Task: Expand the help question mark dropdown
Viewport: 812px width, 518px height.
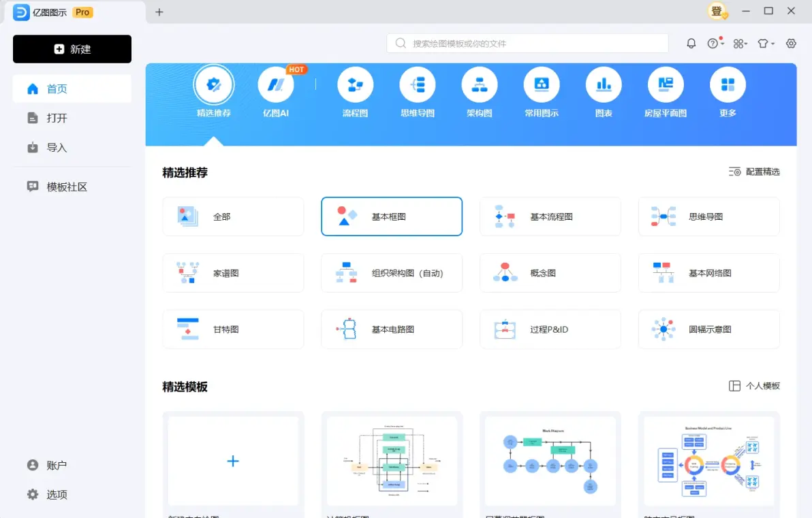Action: [x=715, y=44]
